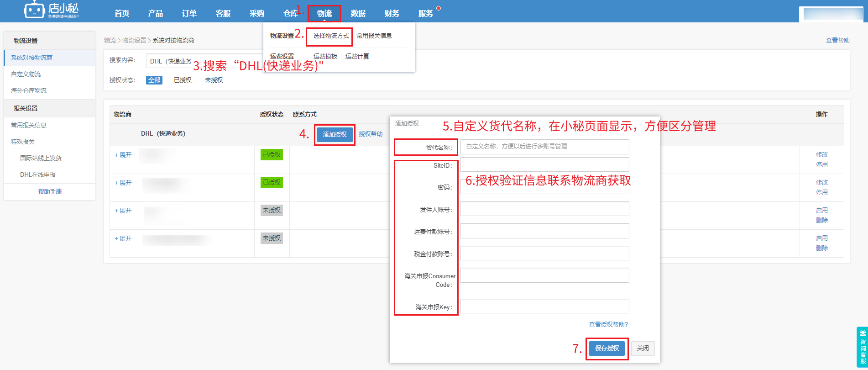Open the 查看帮助 link at top right
Viewport: 868px width, 370px height.
[x=838, y=40]
